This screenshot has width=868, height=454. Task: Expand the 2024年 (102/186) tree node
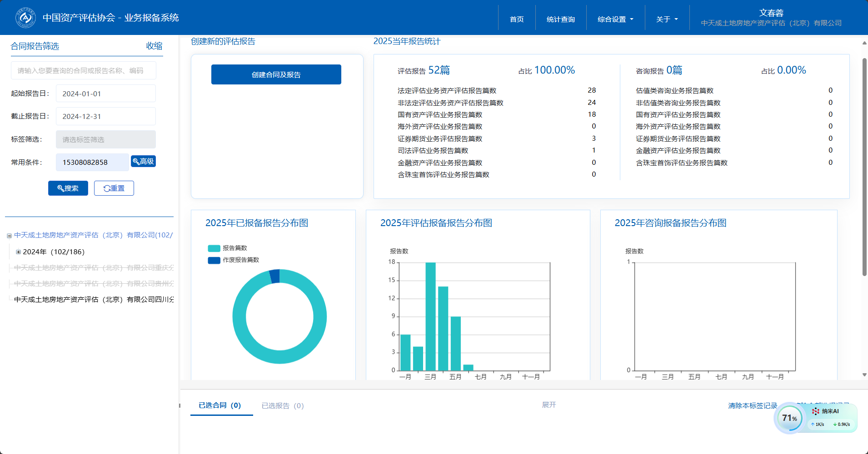coord(18,252)
